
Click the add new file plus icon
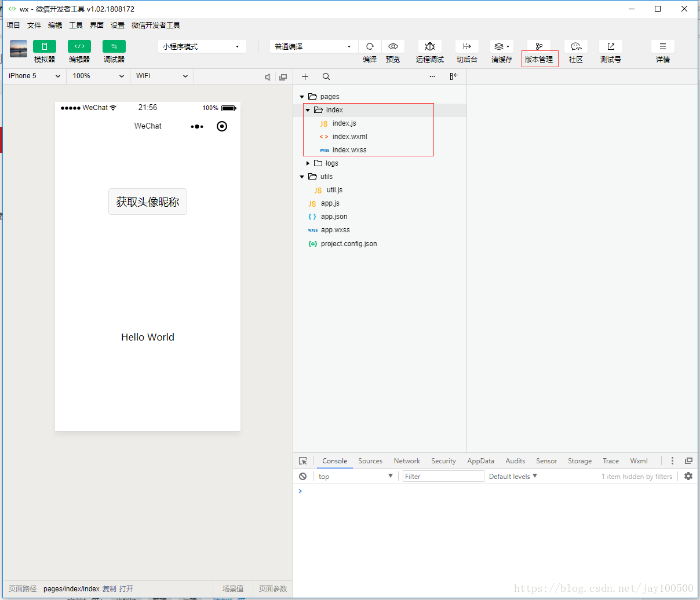pos(305,76)
